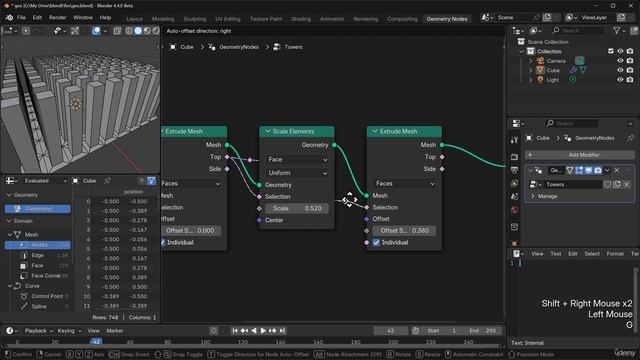Expand Camera in outliner
This screenshot has width=640, height=360.
[x=531, y=61]
